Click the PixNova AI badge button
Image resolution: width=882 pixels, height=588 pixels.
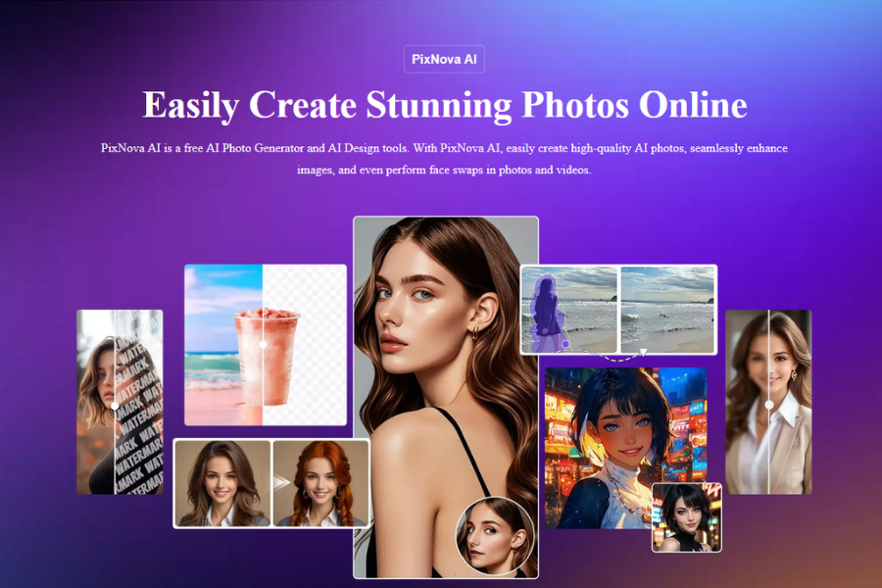coord(444,59)
